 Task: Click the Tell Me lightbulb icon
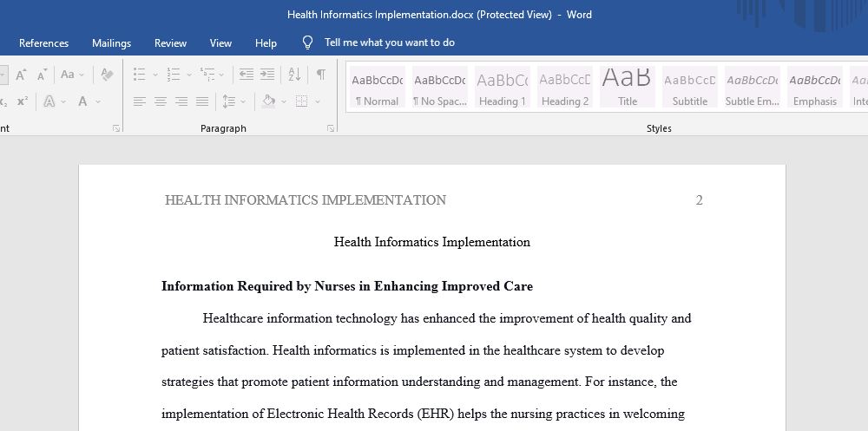click(x=308, y=42)
